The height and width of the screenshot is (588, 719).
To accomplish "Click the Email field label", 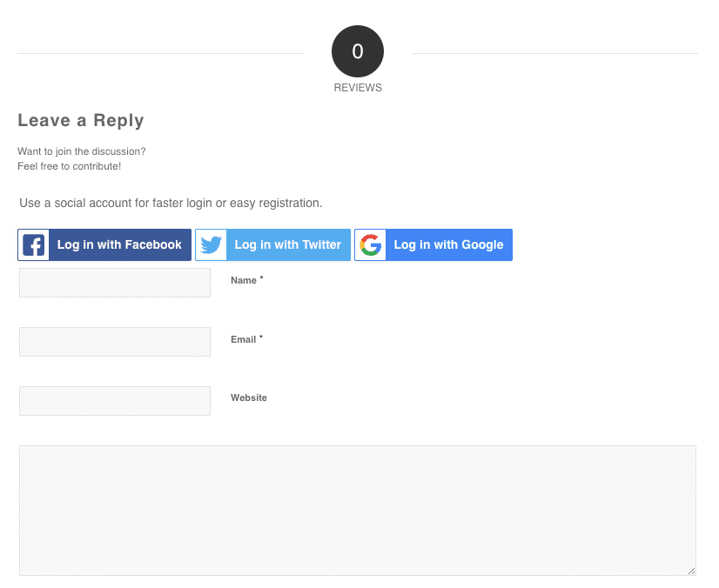I will tap(244, 339).
